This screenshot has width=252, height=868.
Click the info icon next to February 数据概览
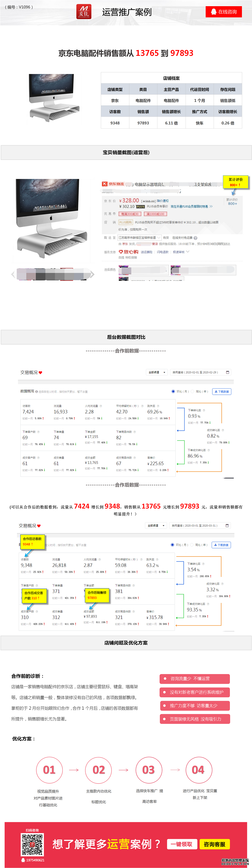[36, 392]
